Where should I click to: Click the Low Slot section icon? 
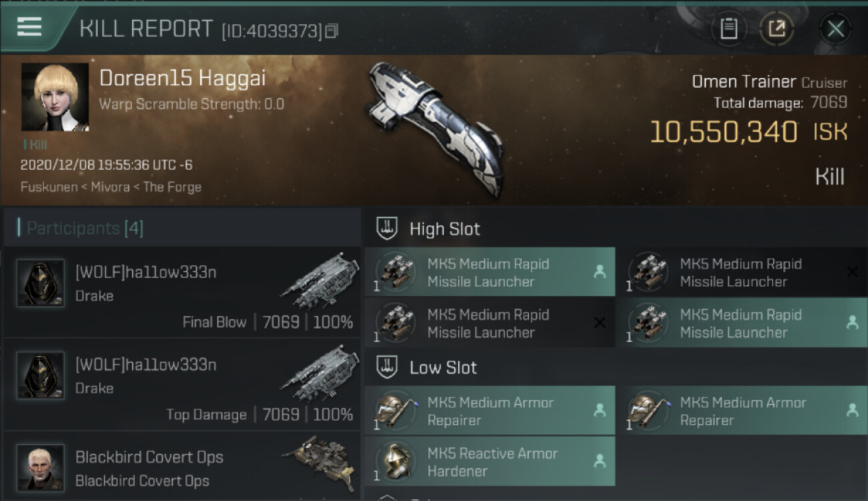click(388, 367)
